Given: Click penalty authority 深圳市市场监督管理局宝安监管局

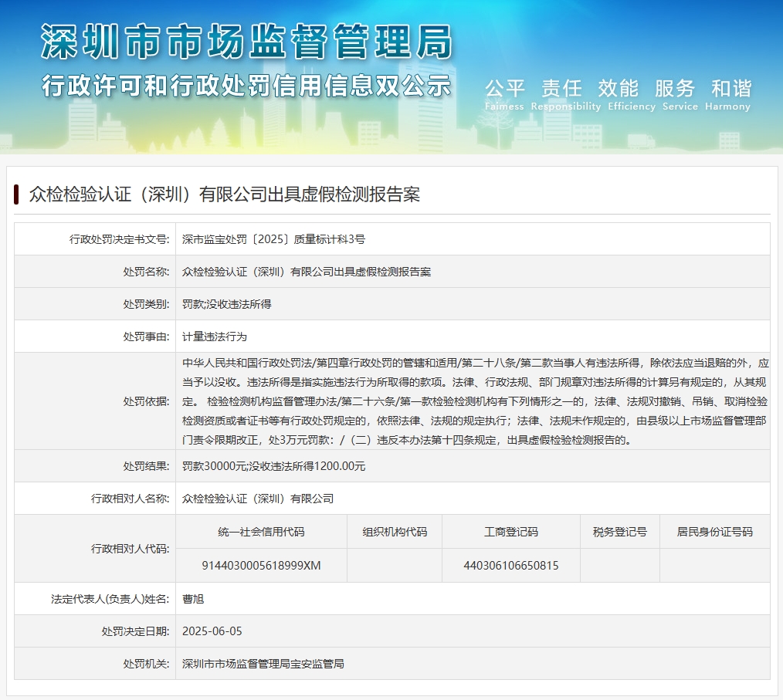Looking at the screenshot, I should [263, 663].
